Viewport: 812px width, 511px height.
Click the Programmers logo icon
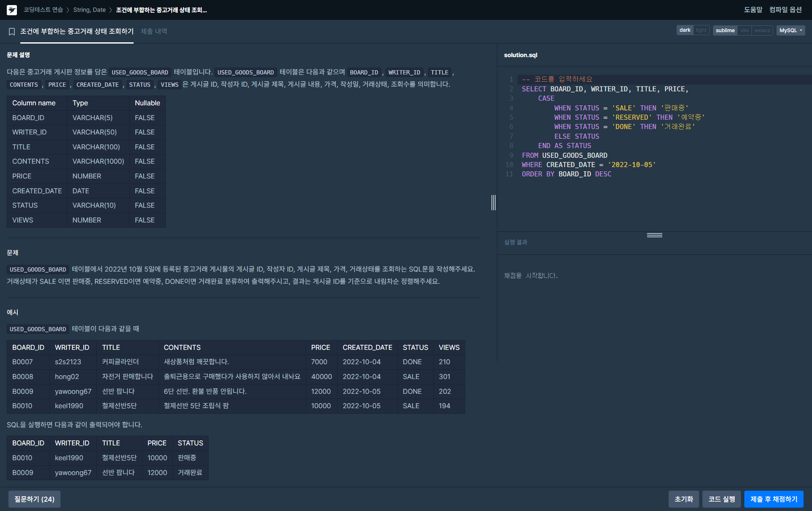pos(12,10)
